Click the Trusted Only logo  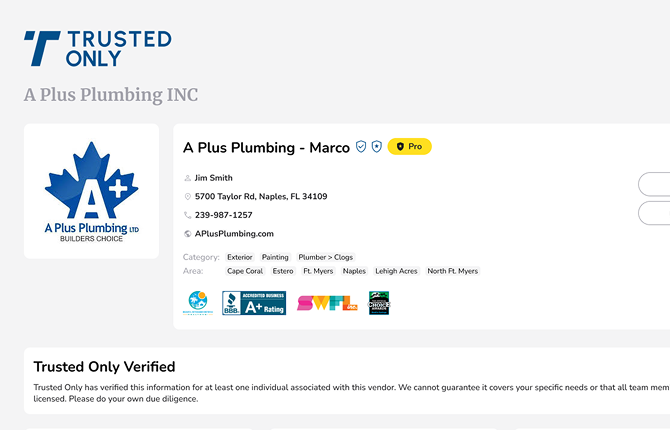coord(97,48)
